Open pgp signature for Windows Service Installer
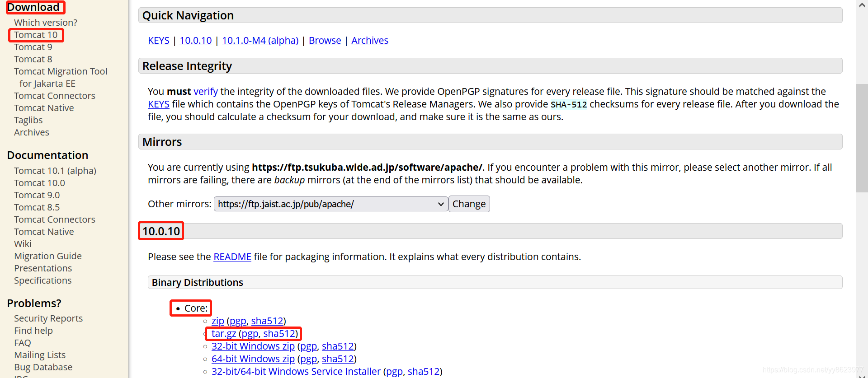Viewport: 868px width, 378px height. [x=395, y=372]
